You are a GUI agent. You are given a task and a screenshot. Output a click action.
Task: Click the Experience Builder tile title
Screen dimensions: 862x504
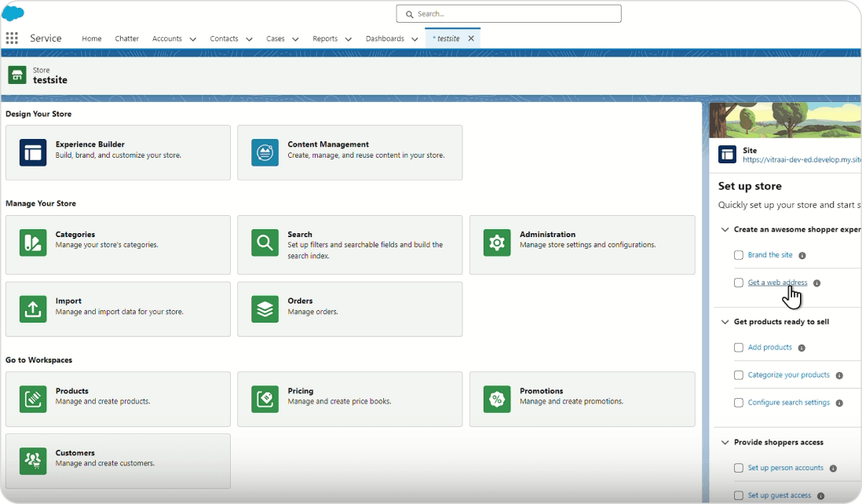pyautogui.click(x=90, y=144)
